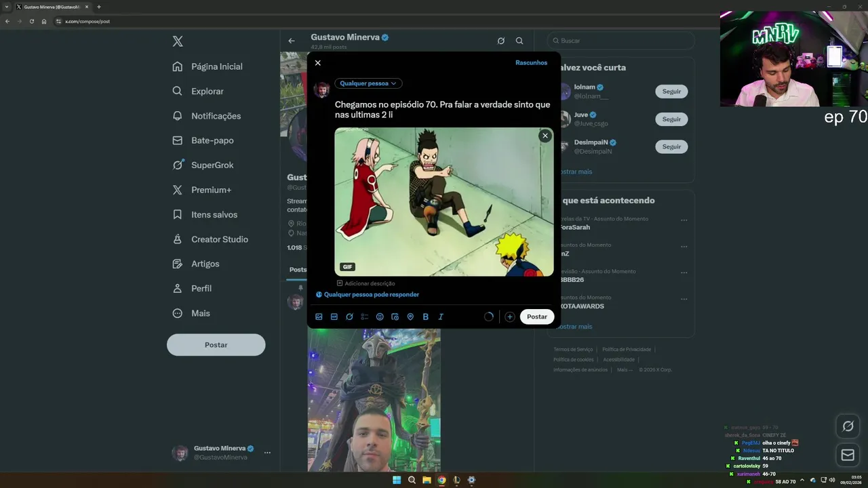Viewport: 868px width, 488px height.
Task: Open Creator Studio in the sidebar
Action: [x=211, y=239]
